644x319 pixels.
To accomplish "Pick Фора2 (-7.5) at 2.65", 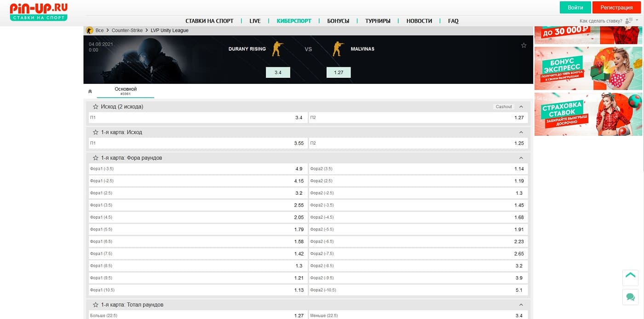I will point(418,254).
